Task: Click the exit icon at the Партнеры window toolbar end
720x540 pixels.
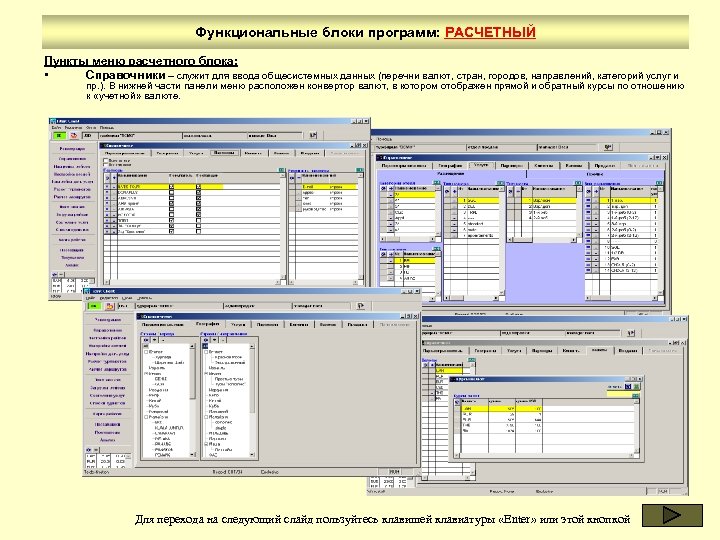Action: coord(313,135)
